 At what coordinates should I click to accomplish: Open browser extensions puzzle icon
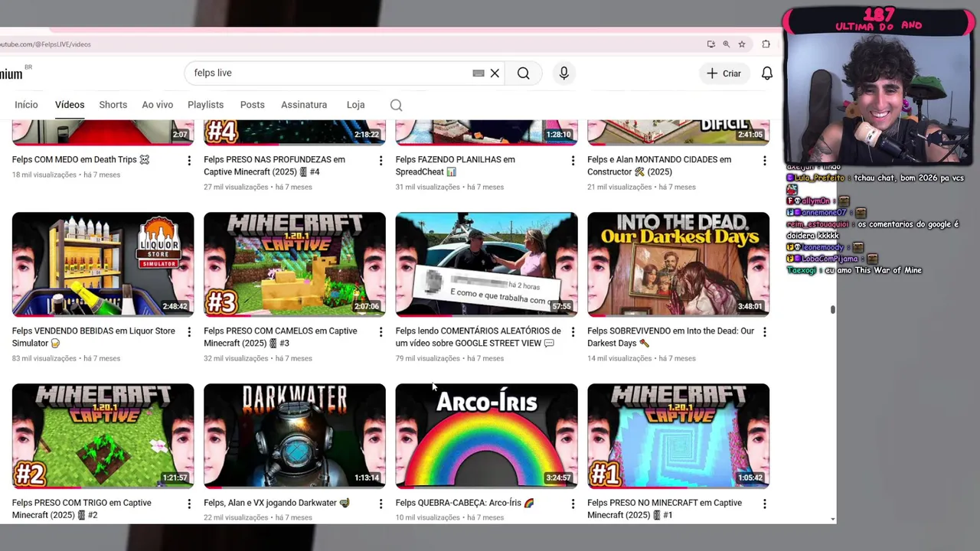766,44
